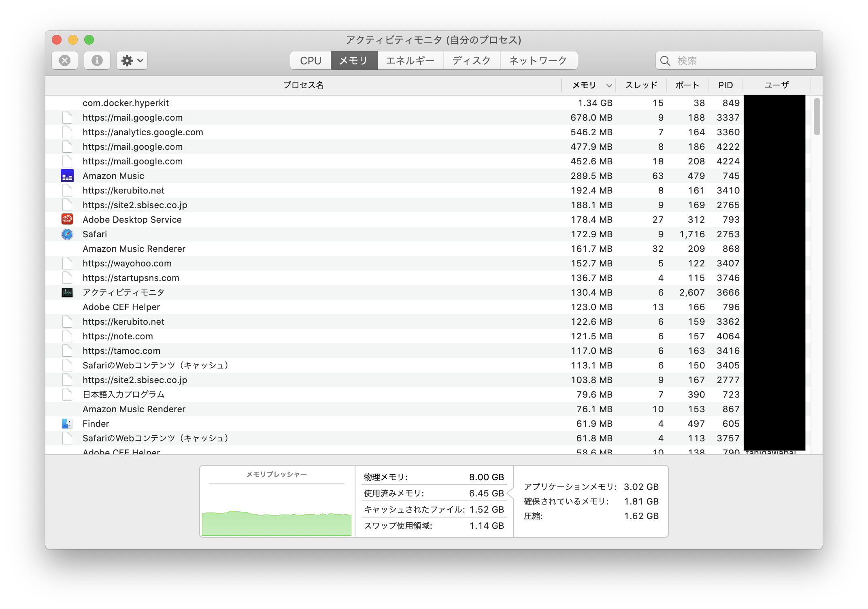This screenshot has height=609, width=868.
Task: Click document icon beside https://analytics.google.com
Action: (67, 132)
